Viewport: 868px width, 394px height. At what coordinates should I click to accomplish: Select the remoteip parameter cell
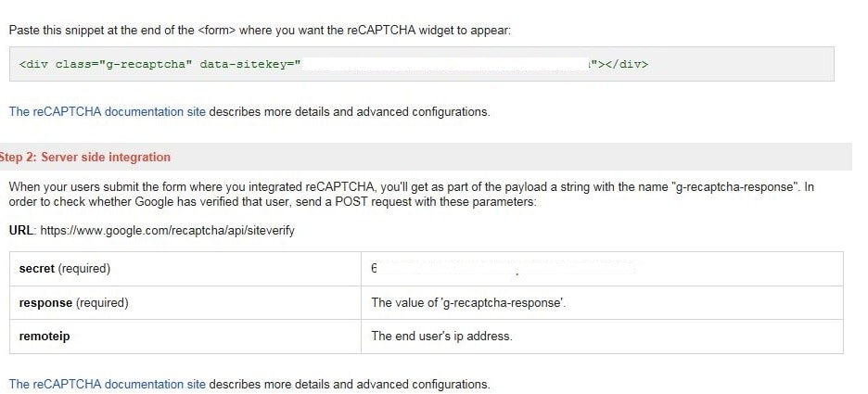(185, 337)
